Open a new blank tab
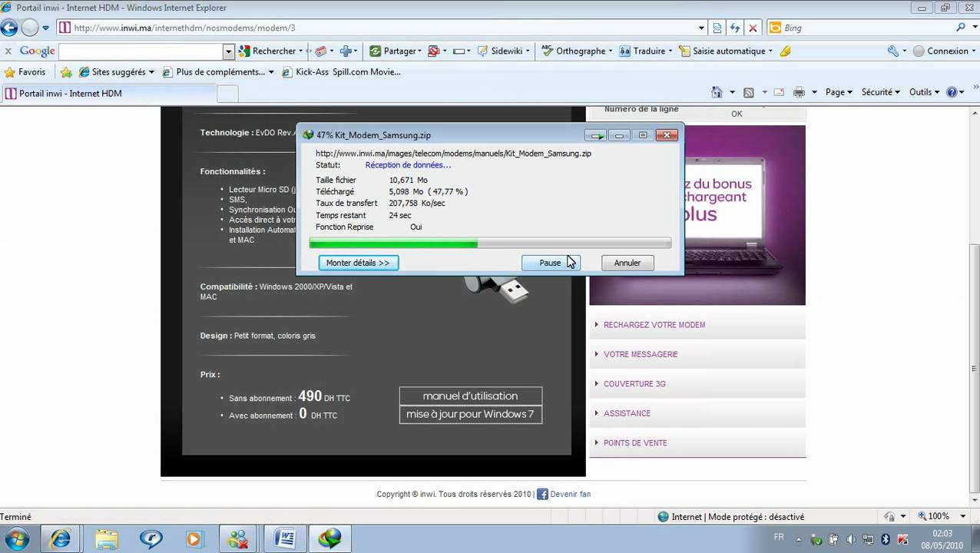This screenshot has height=553, width=980. pyautogui.click(x=227, y=94)
